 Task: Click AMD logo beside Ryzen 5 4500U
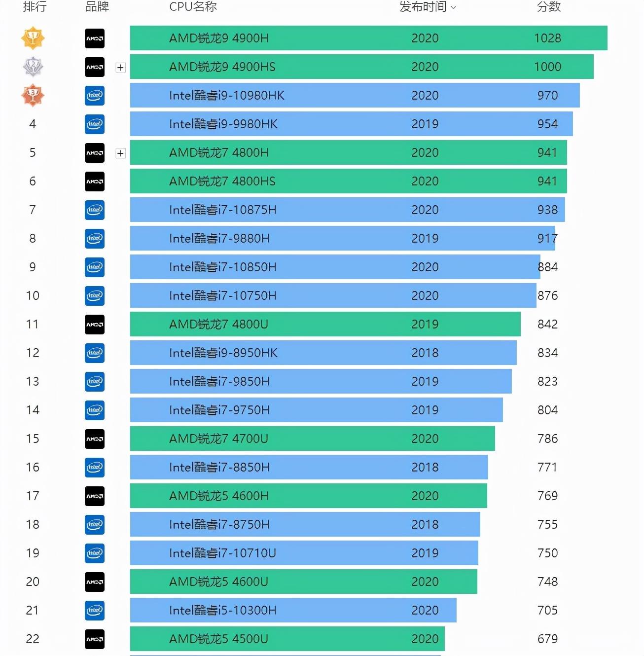point(95,639)
